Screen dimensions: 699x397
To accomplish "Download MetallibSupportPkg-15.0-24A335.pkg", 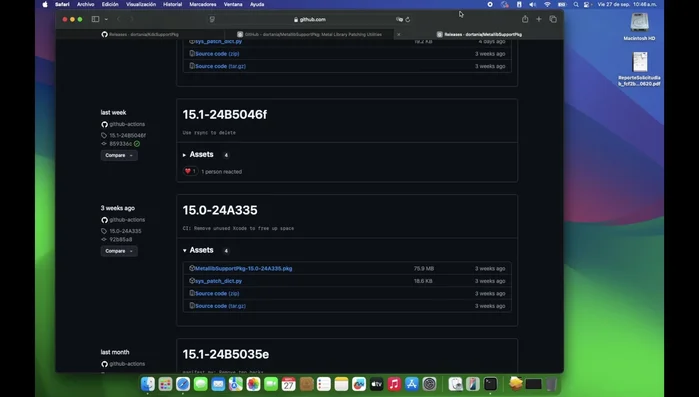I will coord(243,269).
